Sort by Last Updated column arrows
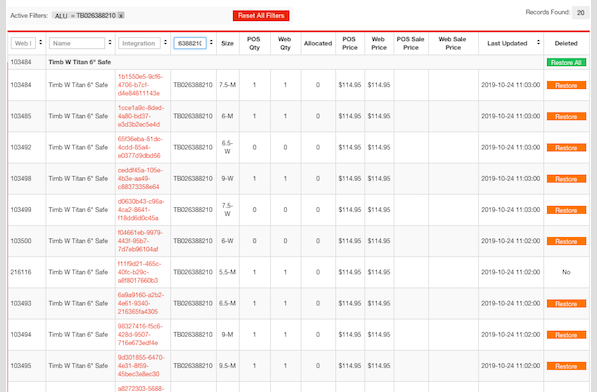 pyautogui.click(x=538, y=43)
